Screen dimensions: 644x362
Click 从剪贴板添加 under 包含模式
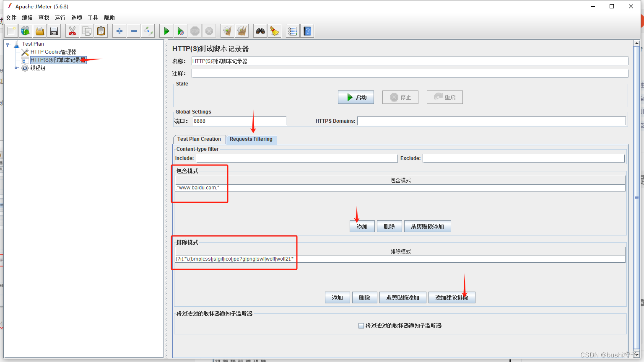428,226
